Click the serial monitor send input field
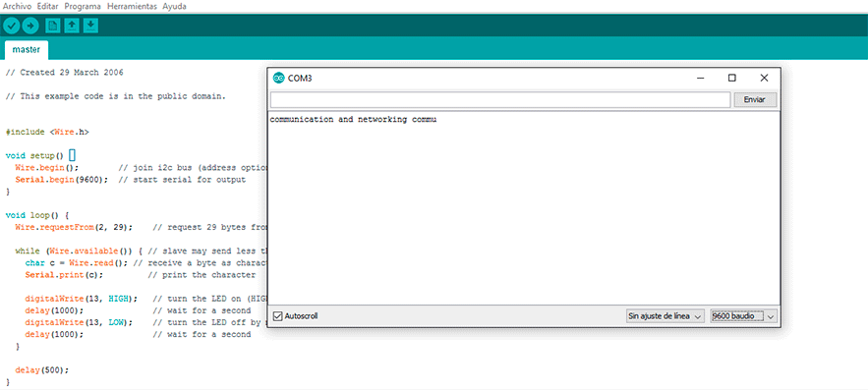 [x=500, y=100]
